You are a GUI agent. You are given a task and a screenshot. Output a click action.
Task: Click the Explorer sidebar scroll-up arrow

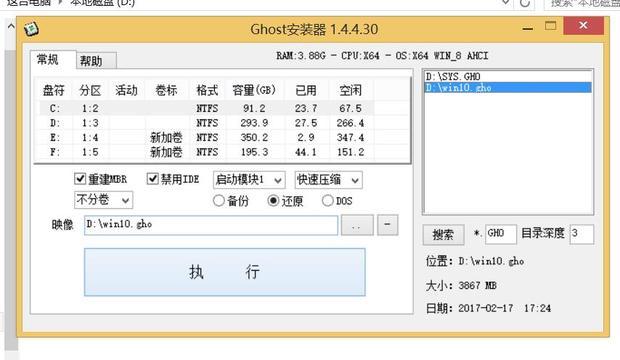tap(11, 26)
